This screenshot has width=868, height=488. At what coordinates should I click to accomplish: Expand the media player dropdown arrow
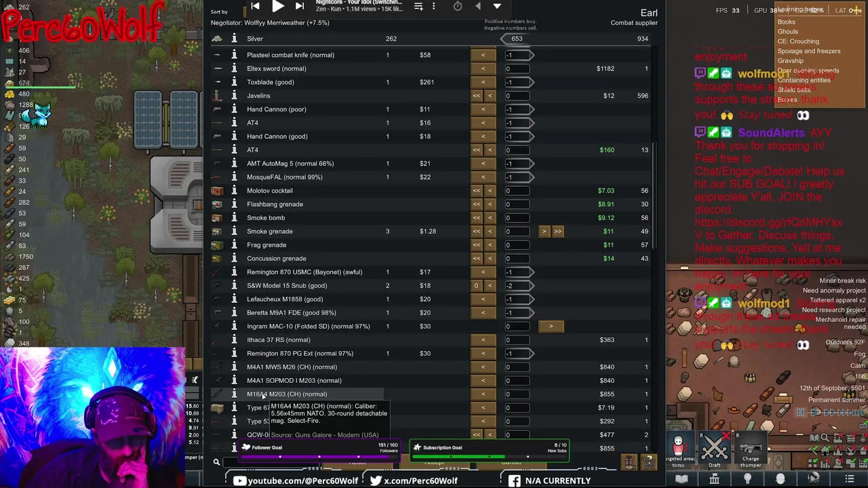click(497, 6)
